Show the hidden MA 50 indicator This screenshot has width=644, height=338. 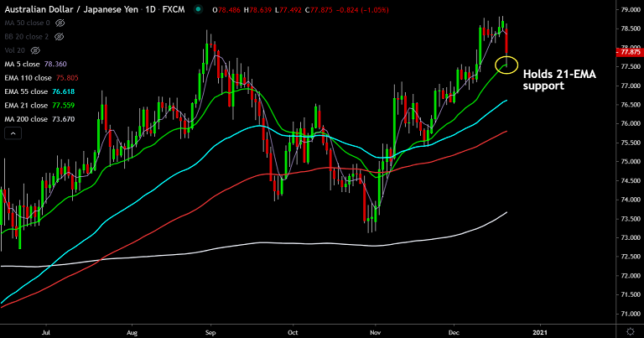(x=60, y=23)
